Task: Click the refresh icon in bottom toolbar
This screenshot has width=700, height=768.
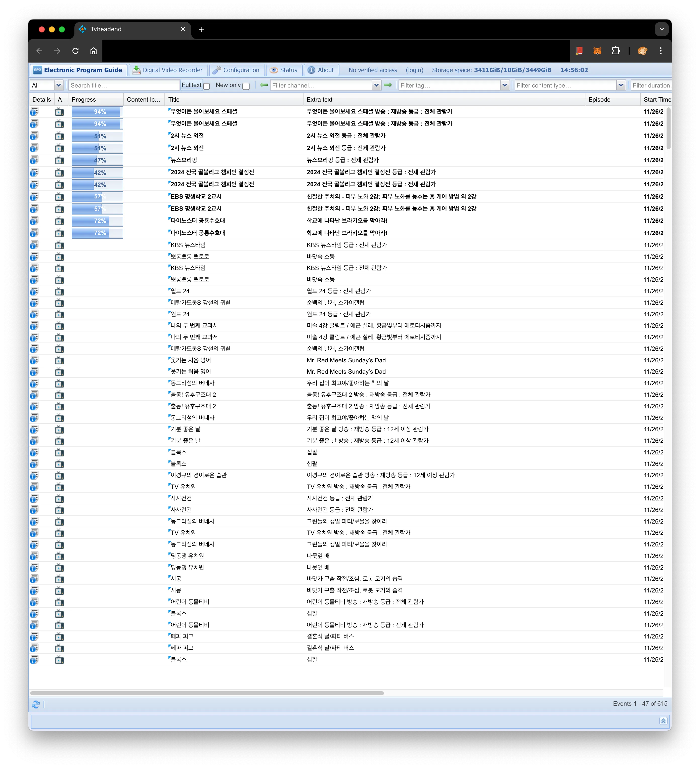Action: pos(36,704)
